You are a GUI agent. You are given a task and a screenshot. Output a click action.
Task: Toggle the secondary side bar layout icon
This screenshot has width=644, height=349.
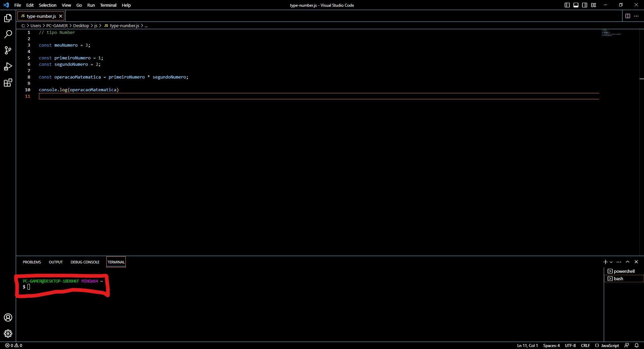coord(585,5)
